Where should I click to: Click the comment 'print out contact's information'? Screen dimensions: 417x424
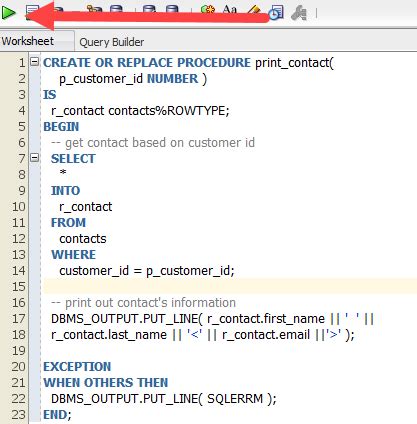pos(144,303)
